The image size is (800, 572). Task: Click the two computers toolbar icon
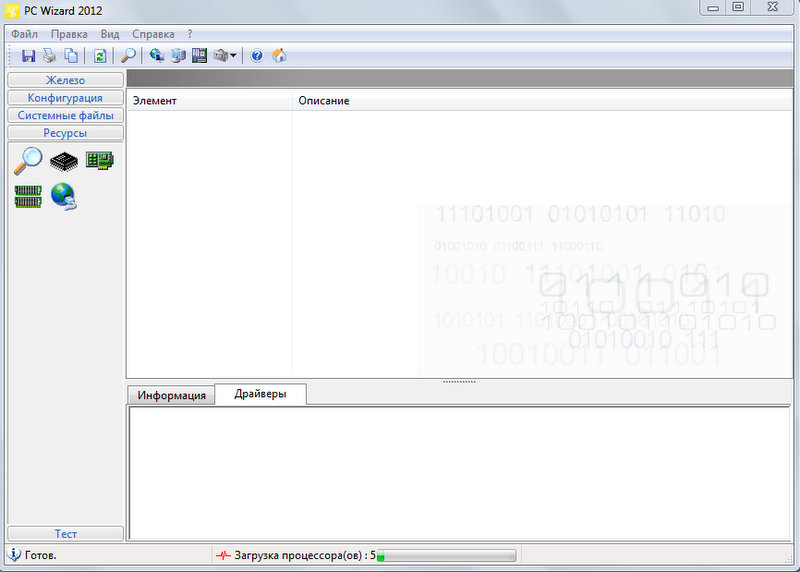click(x=178, y=55)
